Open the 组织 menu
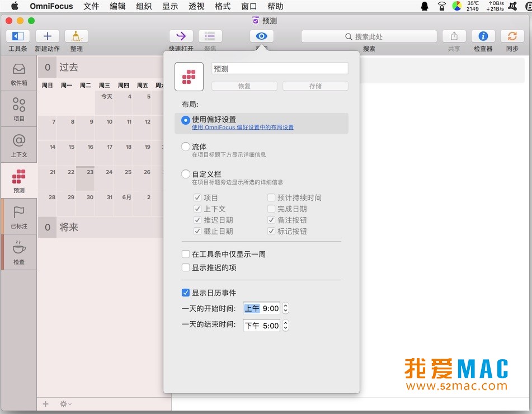This screenshot has height=414, width=532. (x=144, y=6)
